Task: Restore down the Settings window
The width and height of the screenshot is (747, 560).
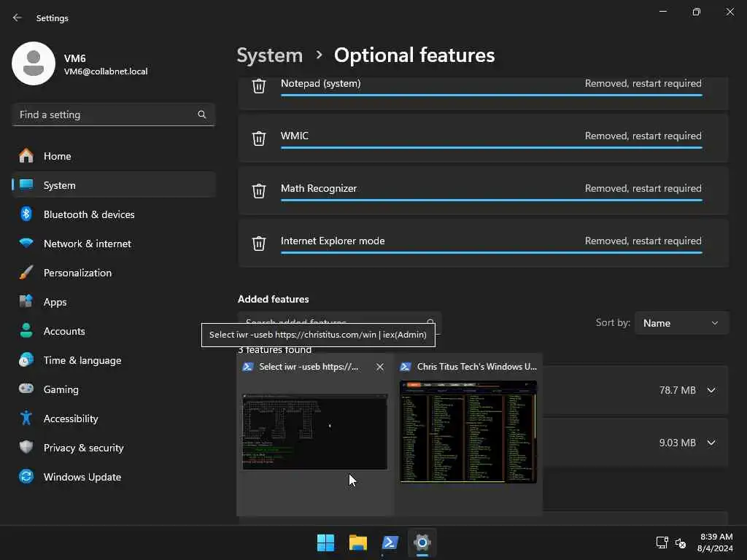Action: pos(697,12)
